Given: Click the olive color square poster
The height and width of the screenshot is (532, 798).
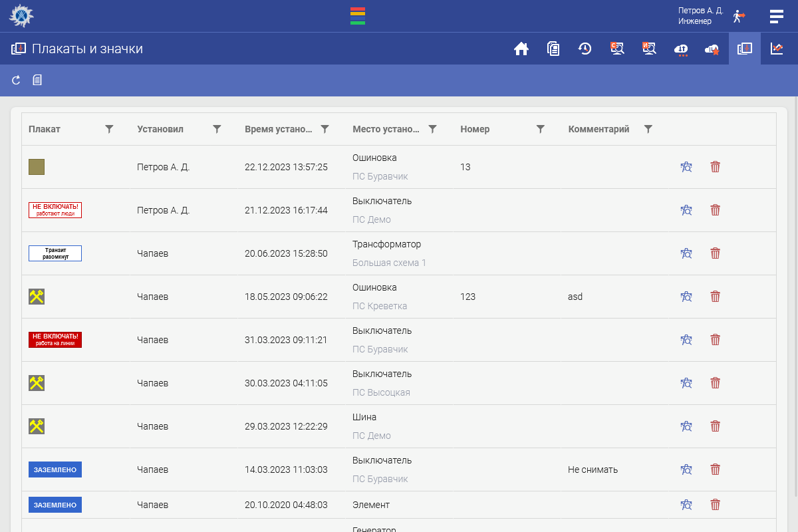Looking at the screenshot, I should tap(37, 167).
